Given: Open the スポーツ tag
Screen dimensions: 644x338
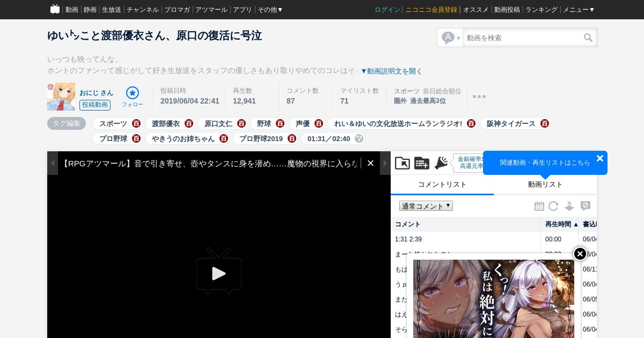Looking at the screenshot, I should tap(113, 123).
